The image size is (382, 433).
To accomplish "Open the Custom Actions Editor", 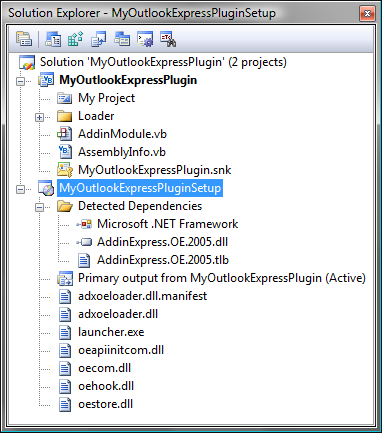I will coord(145,40).
